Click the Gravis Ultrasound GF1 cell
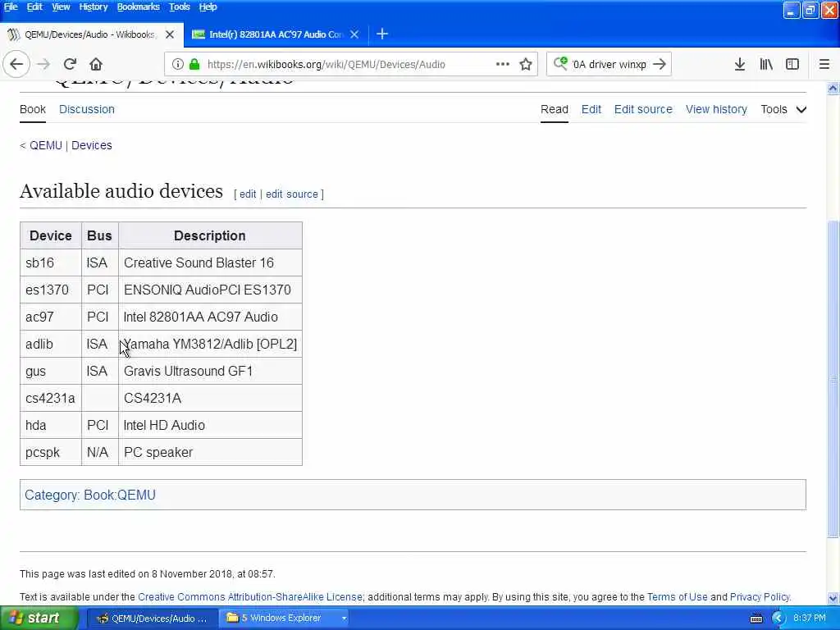This screenshot has height=630, width=840. pos(210,372)
